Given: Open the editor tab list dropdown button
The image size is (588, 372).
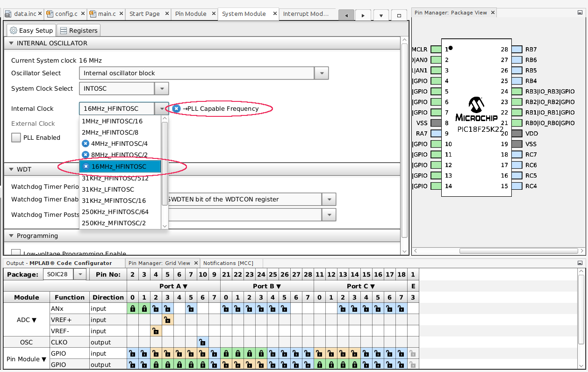Looking at the screenshot, I should point(381,15).
